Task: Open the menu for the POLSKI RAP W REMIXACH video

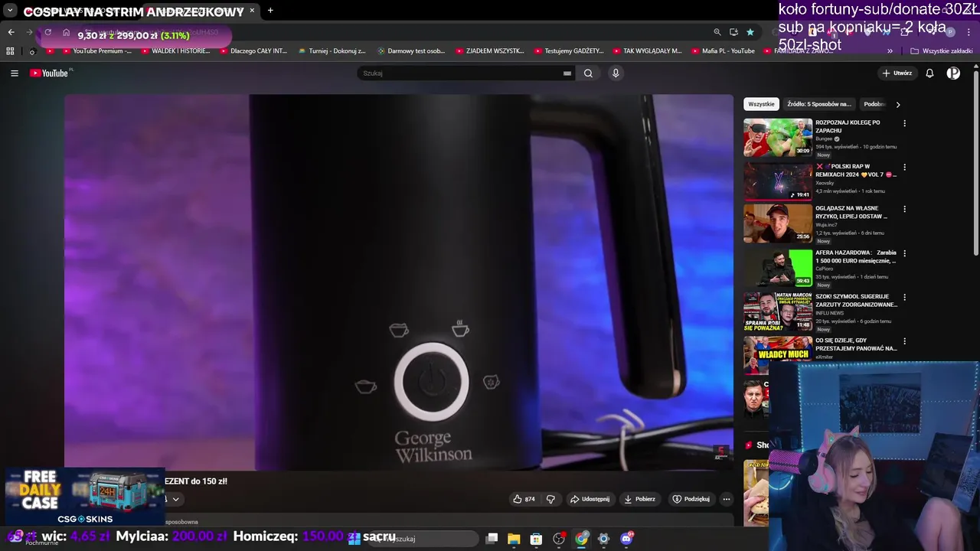Action: point(904,167)
